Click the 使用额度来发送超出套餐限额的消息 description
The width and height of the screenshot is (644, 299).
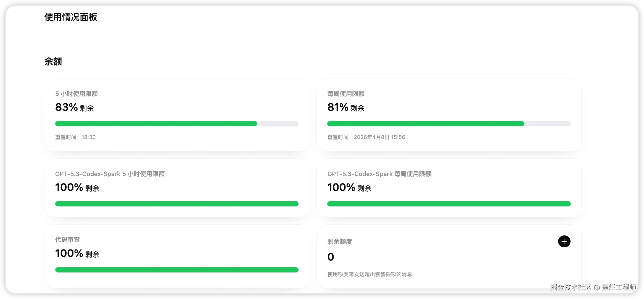(x=369, y=274)
